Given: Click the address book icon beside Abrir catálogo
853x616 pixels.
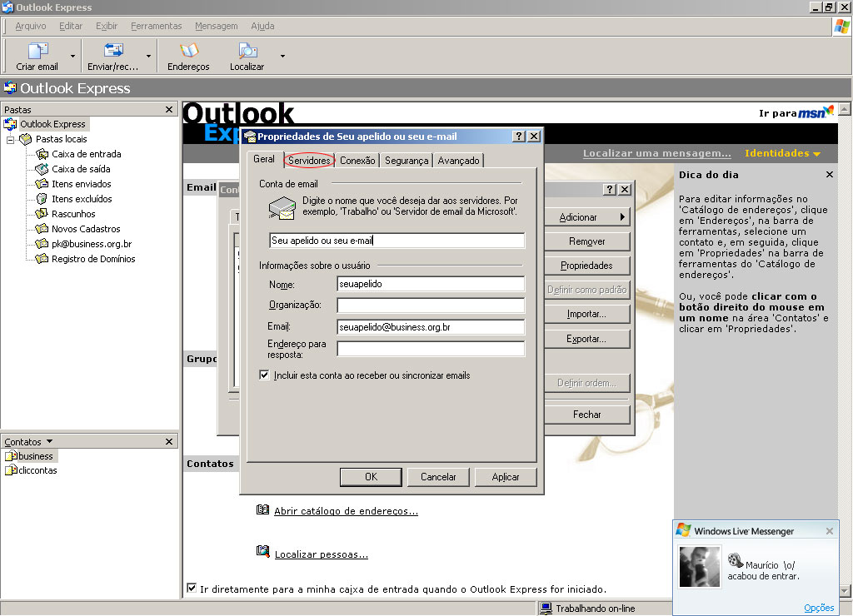Looking at the screenshot, I should 262,509.
